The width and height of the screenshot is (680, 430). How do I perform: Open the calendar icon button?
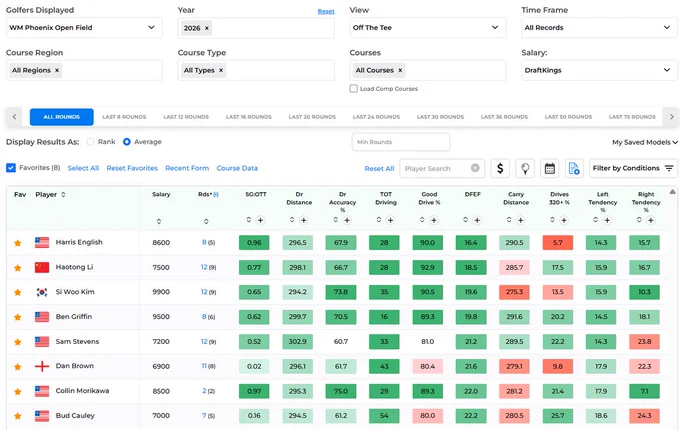coord(549,168)
